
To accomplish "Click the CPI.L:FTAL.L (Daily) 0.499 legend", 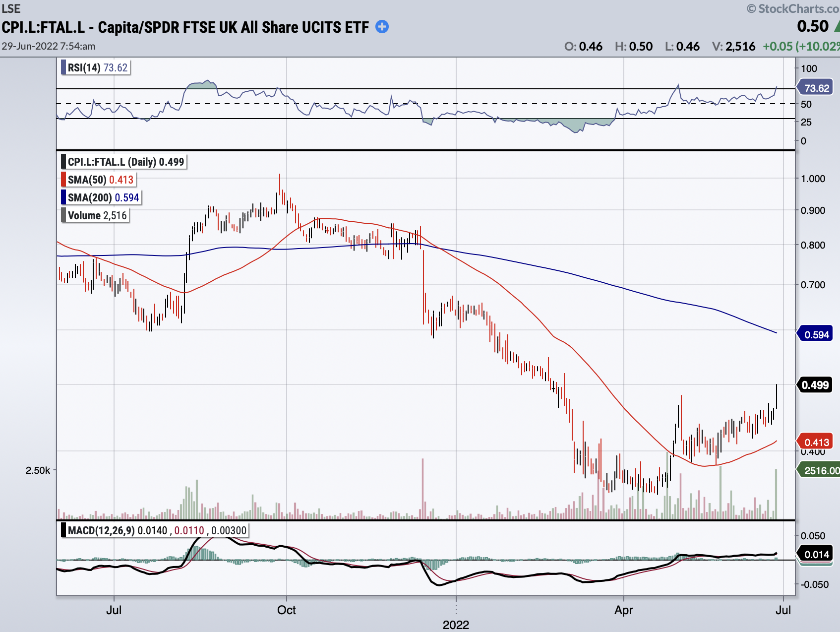I will 123,162.
